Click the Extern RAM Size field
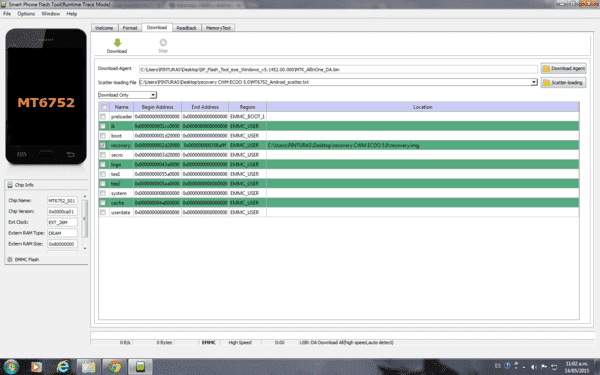Image resolution: width=600 pixels, height=375 pixels. coord(62,244)
